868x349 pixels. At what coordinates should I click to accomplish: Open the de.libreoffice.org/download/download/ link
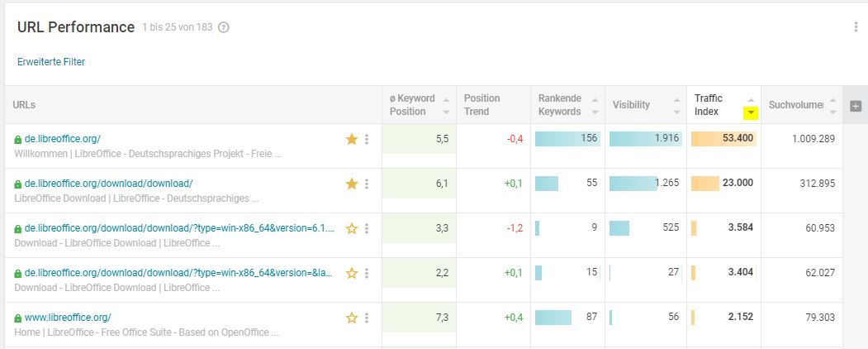[x=108, y=184]
